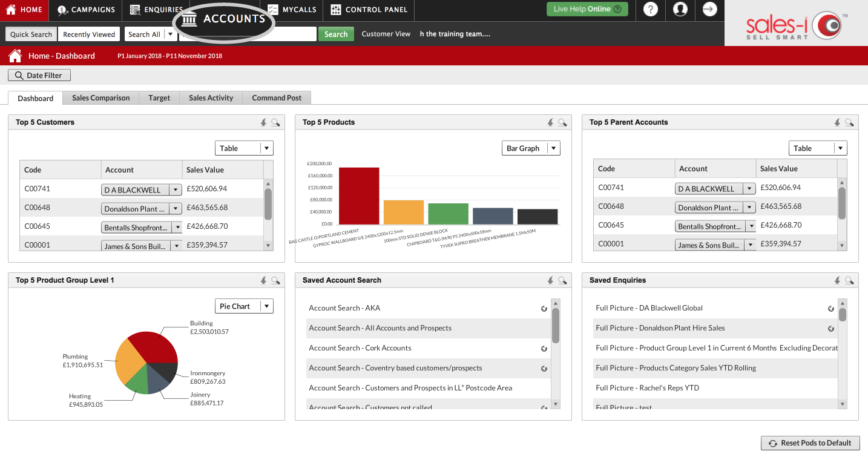Open the help question mark icon
Image resolution: width=868 pixels, height=457 pixels.
tap(651, 9)
